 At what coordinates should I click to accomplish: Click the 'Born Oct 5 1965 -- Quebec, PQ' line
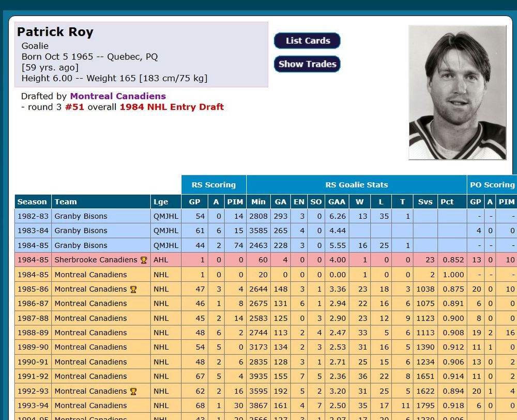click(89, 57)
